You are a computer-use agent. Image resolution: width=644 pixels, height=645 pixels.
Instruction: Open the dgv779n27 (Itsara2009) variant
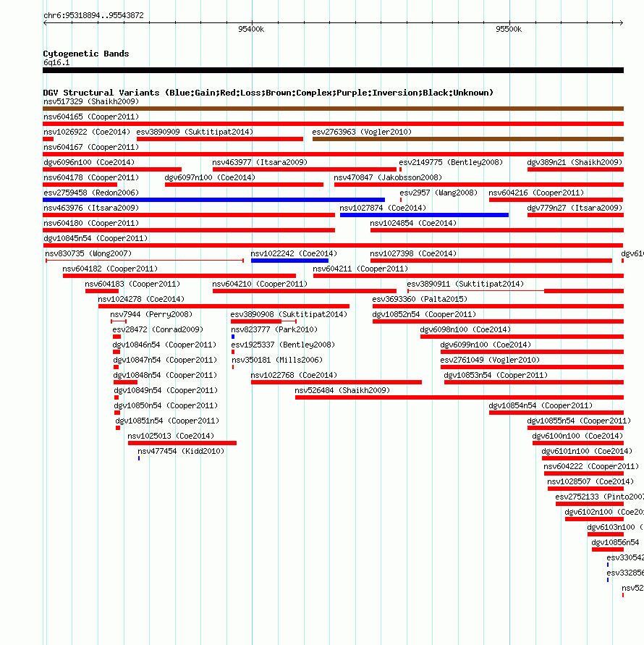pos(575,208)
